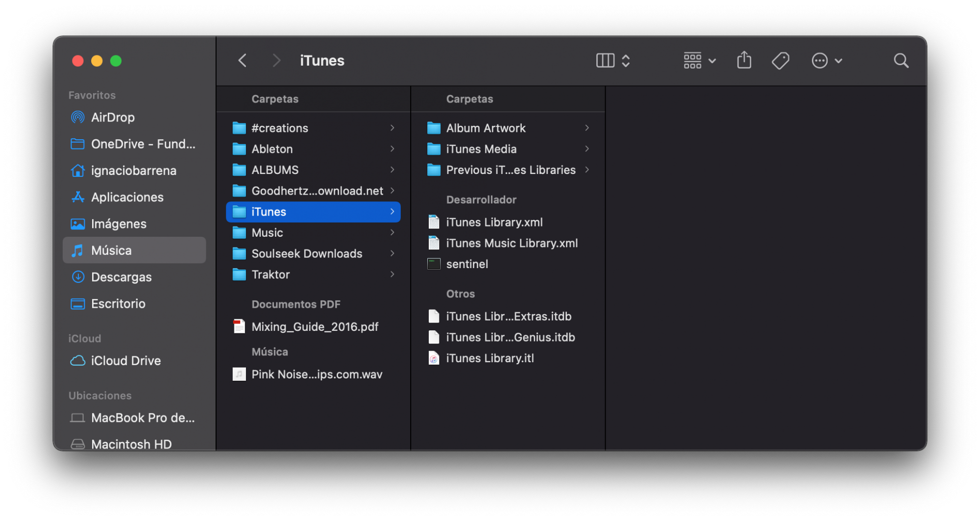Go back to the previous folder
Screen dimensions: 980x521
[x=243, y=61]
